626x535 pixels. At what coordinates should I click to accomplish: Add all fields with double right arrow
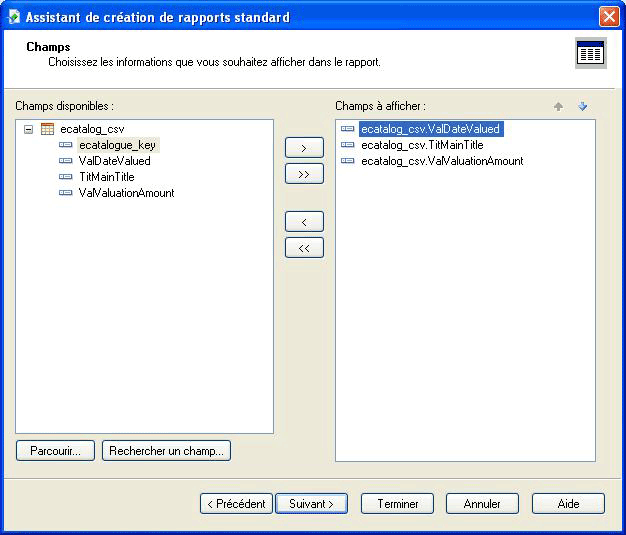click(x=304, y=174)
